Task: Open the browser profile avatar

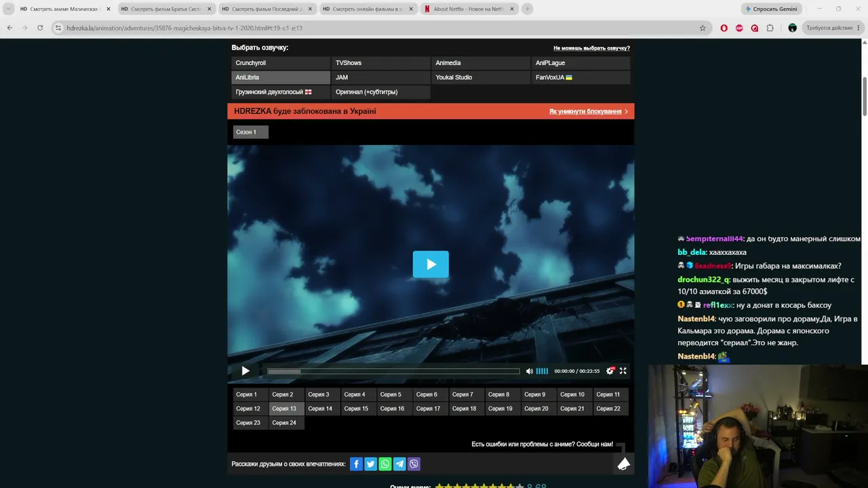Action: pos(792,28)
